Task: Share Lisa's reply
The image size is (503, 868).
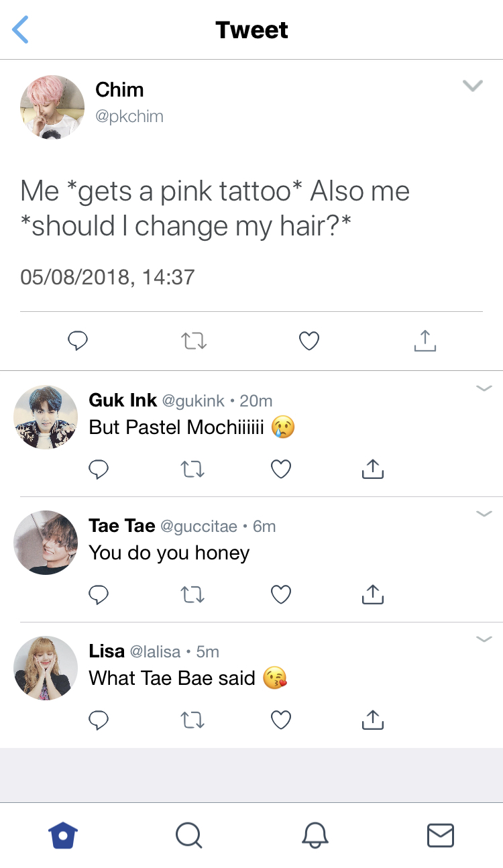Action: 372,720
